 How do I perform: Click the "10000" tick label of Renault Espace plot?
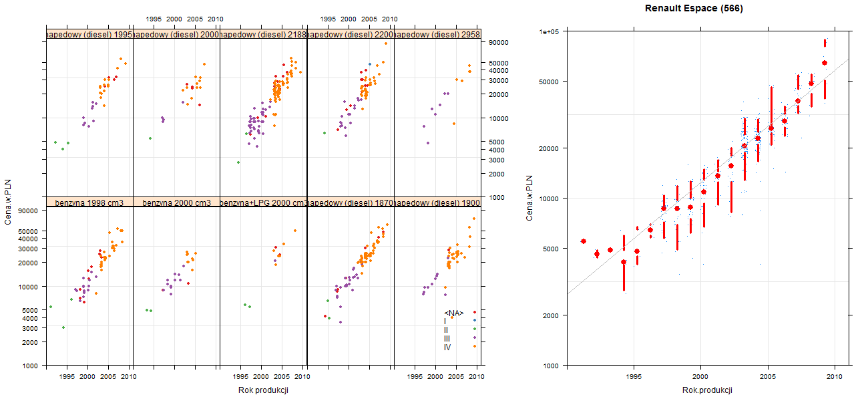point(550,198)
